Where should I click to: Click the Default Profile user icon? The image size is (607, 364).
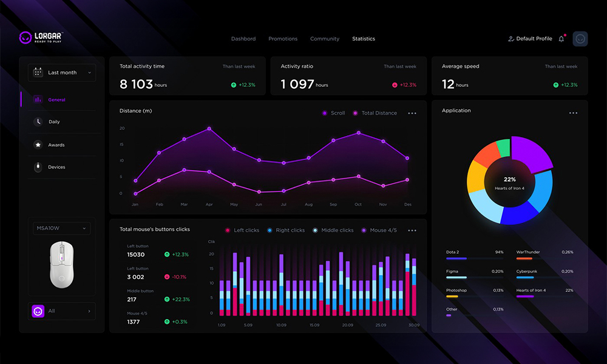pos(511,39)
